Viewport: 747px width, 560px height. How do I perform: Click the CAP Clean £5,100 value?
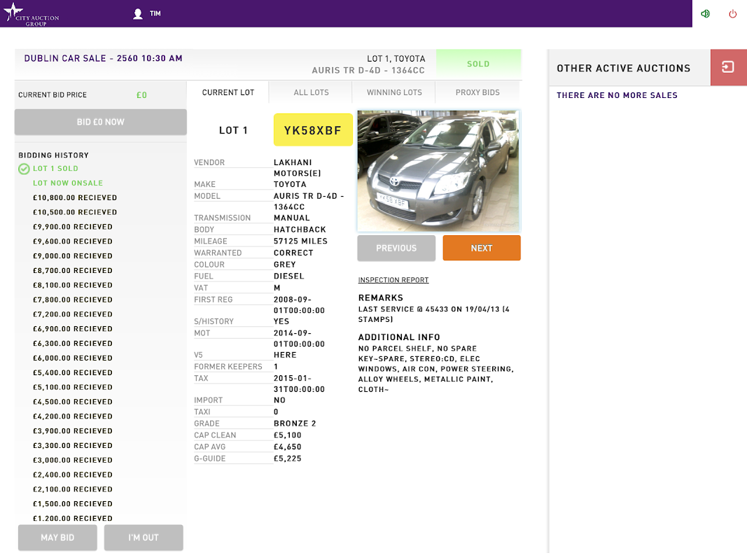pyautogui.click(x=288, y=435)
